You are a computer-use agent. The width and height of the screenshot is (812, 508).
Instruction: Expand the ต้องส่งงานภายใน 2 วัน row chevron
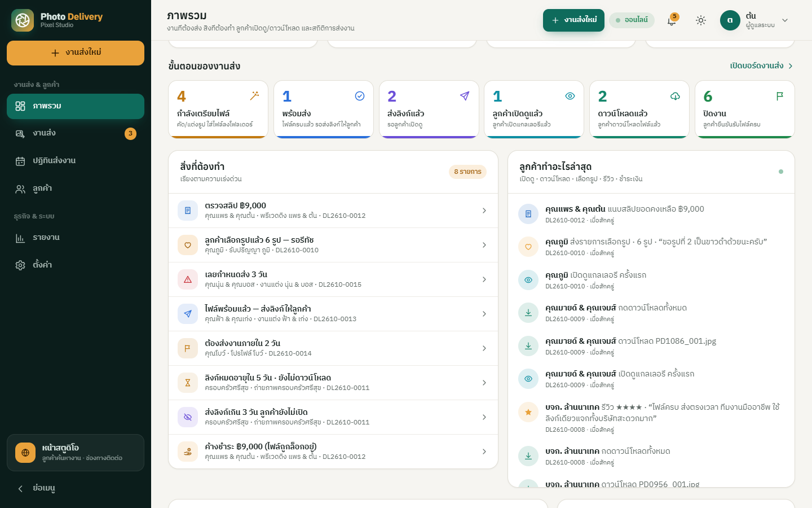click(x=484, y=348)
